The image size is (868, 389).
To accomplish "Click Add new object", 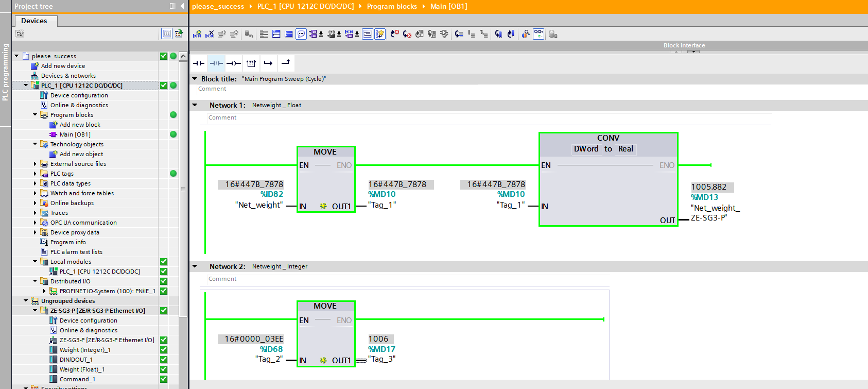I will (81, 154).
